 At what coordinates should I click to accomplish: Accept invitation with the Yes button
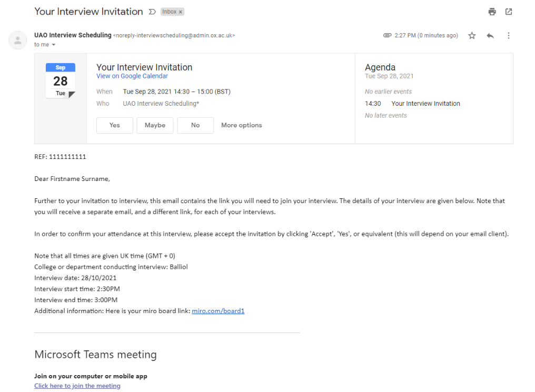115,125
